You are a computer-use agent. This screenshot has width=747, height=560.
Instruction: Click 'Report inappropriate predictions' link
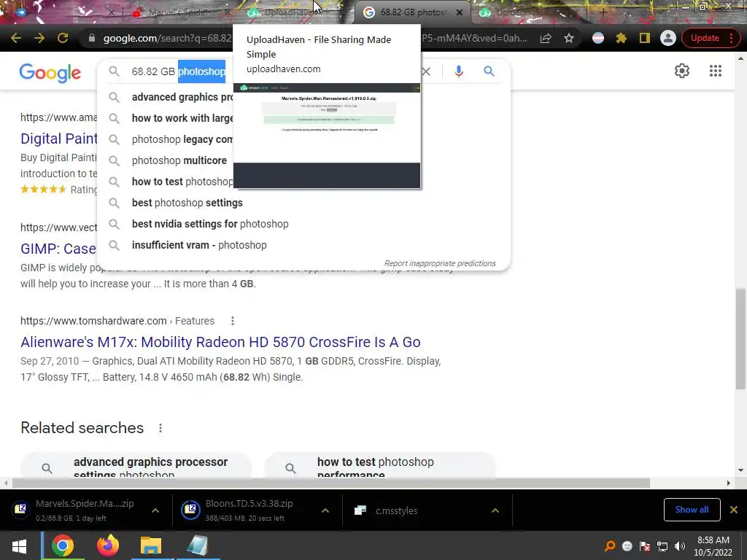point(440,263)
